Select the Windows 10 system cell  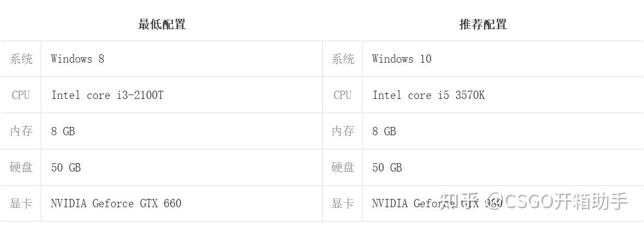[401, 59]
